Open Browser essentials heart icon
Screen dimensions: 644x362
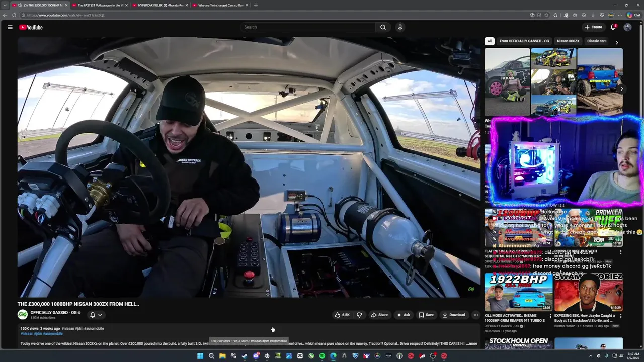click(x=602, y=15)
